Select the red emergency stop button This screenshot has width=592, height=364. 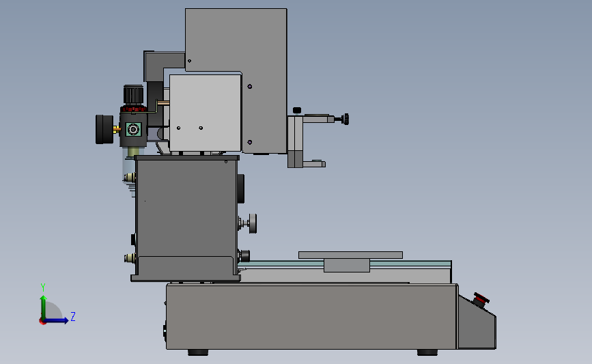481,300
